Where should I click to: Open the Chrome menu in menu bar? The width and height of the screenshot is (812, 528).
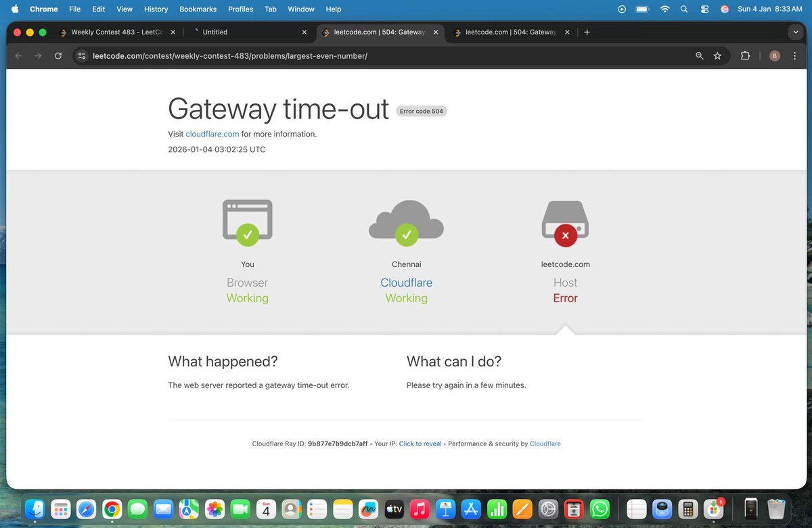[44, 9]
